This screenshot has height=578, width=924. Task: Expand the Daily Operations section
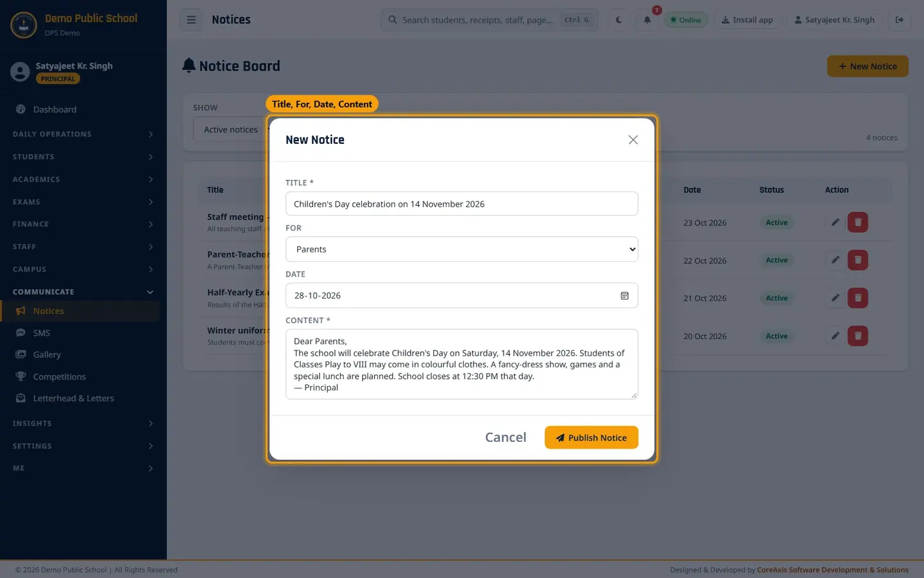click(x=83, y=134)
